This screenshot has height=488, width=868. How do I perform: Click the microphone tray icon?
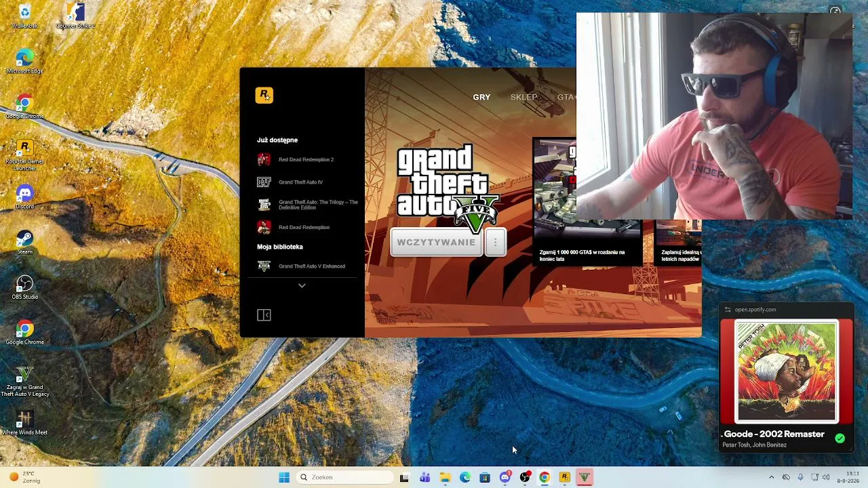[800, 477]
